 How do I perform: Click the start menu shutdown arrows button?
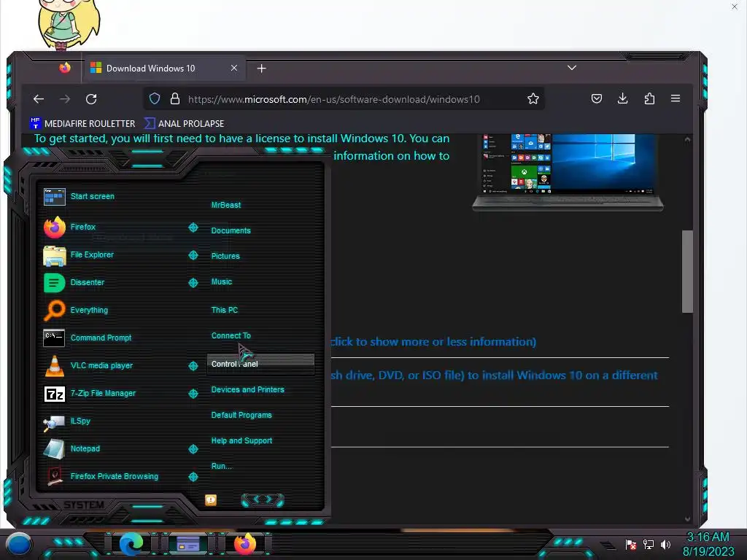coord(263,499)
